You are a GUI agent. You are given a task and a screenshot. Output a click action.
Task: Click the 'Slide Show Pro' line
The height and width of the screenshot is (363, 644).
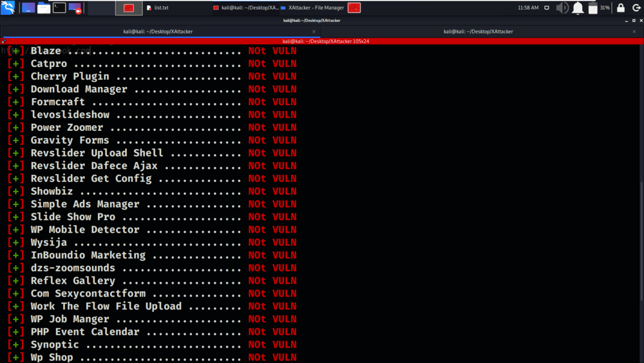152,217
